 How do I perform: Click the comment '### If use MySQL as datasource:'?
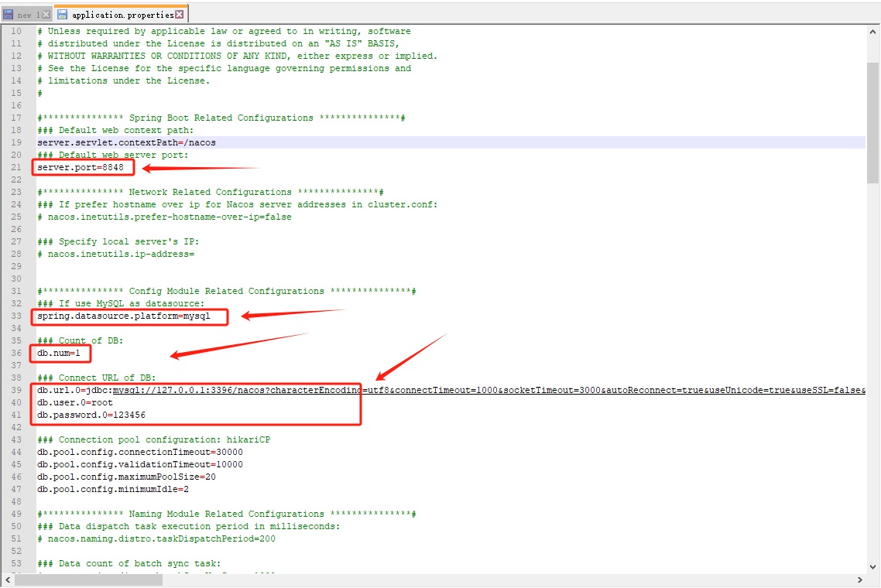tap(121, 304)
